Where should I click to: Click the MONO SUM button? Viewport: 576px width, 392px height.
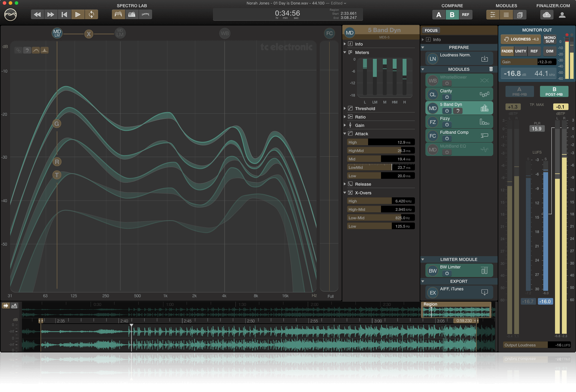550,40
